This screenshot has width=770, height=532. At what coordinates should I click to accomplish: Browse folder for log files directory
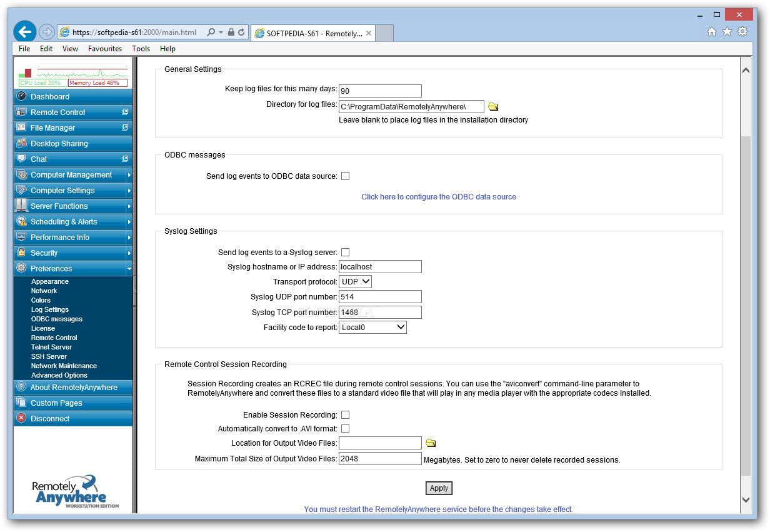point(493,106)
